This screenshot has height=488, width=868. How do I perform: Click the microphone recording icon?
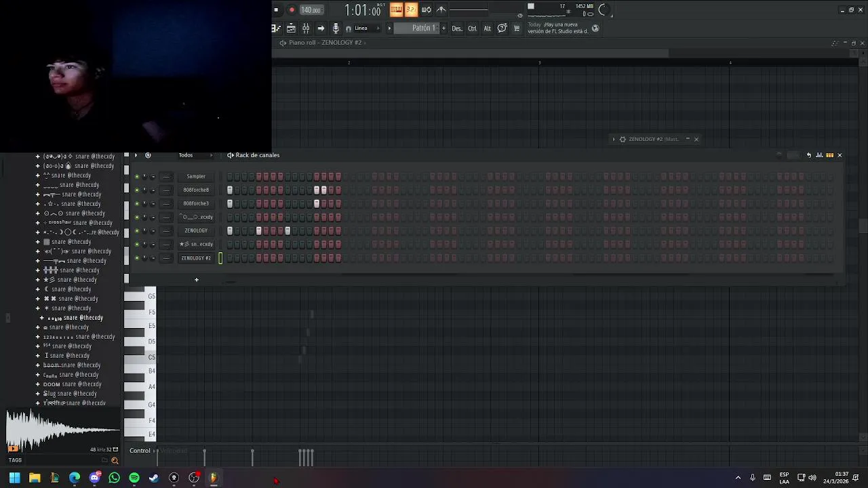click(x=335, y=28)
